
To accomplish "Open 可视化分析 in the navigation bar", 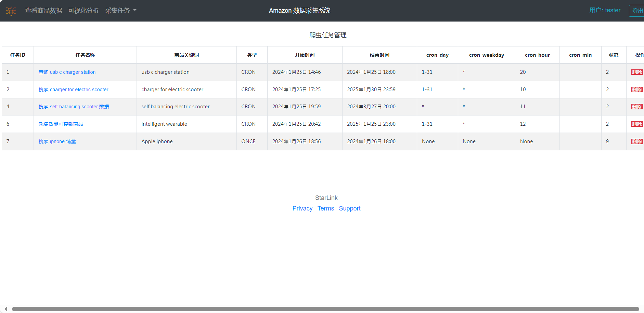I will coord(83,11).
